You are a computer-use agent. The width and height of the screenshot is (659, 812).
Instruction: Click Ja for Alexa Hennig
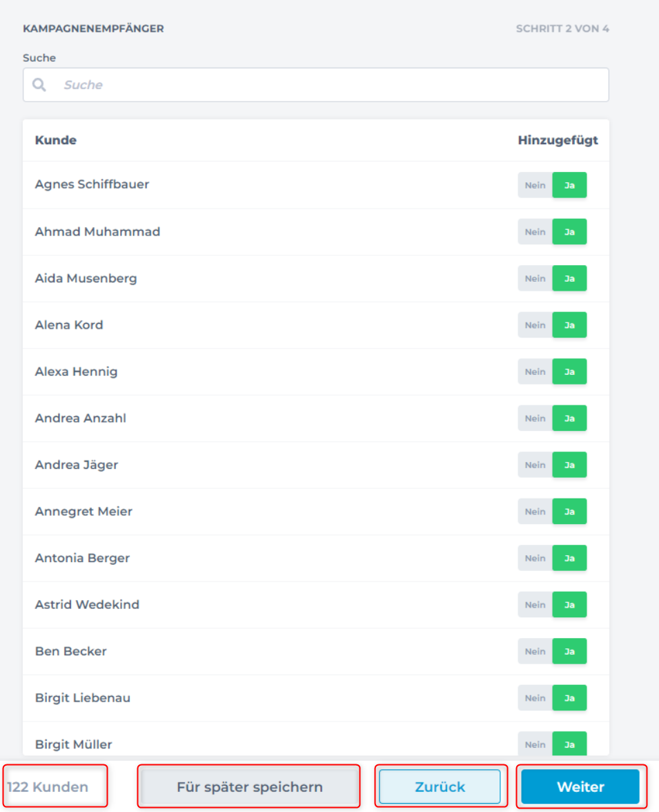(x=569, y=371)
